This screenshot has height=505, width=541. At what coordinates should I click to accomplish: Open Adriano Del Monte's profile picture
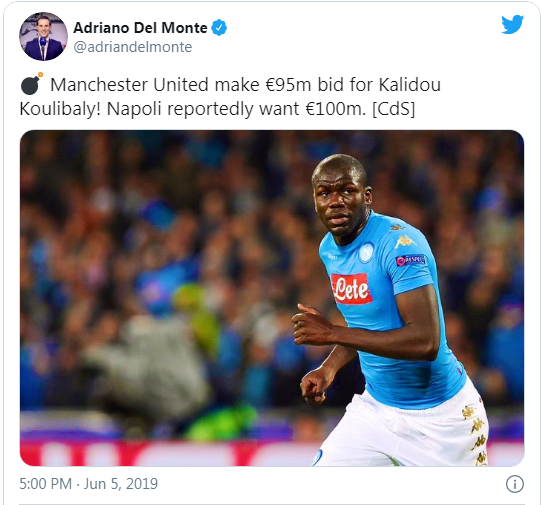[x=43, y=36]
